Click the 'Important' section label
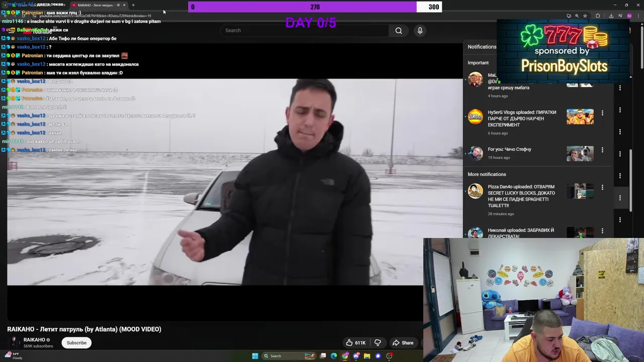The width and height of the screenshot is (644, 362). click(478, 63)
